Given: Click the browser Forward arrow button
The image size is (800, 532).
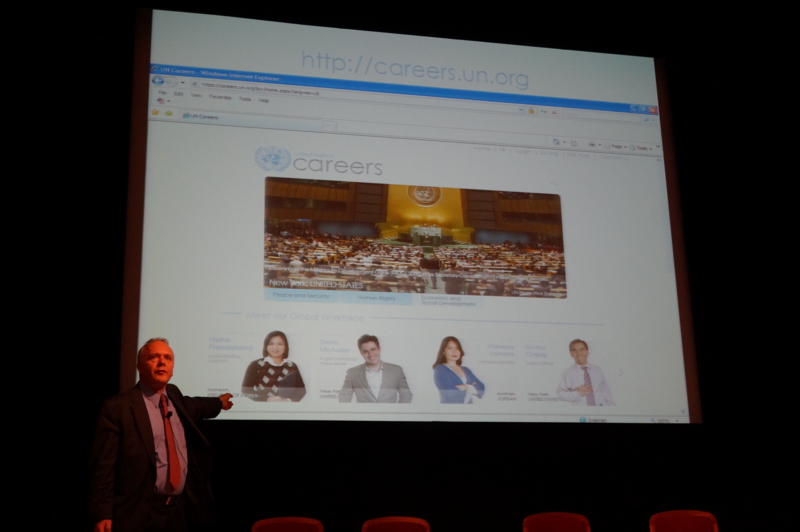Looking at the screenshot, I should click(x=171, y=82).
